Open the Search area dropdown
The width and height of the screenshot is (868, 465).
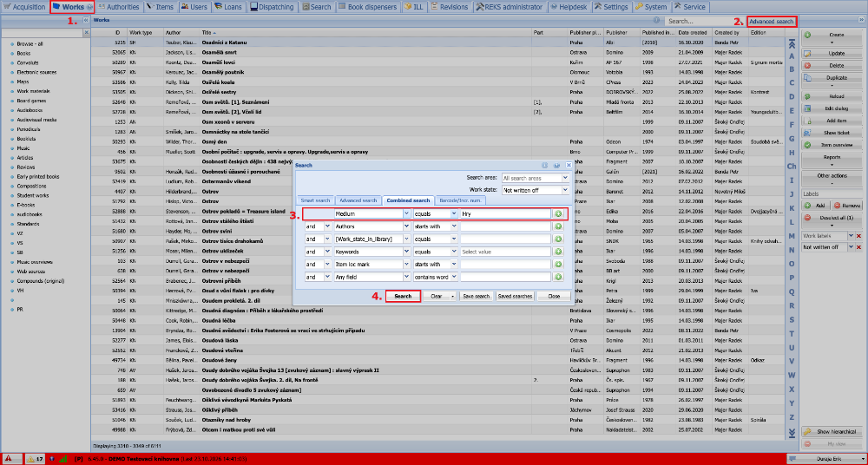click(565, 178)
